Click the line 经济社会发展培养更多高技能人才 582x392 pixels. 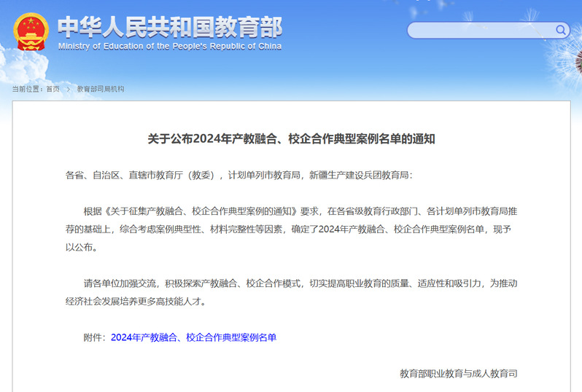136,302
